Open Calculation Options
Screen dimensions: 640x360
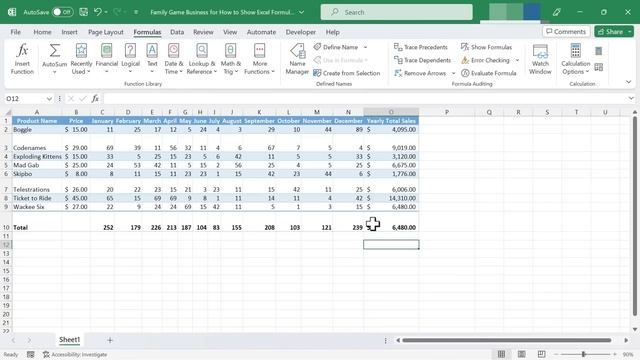coord(576,59)
